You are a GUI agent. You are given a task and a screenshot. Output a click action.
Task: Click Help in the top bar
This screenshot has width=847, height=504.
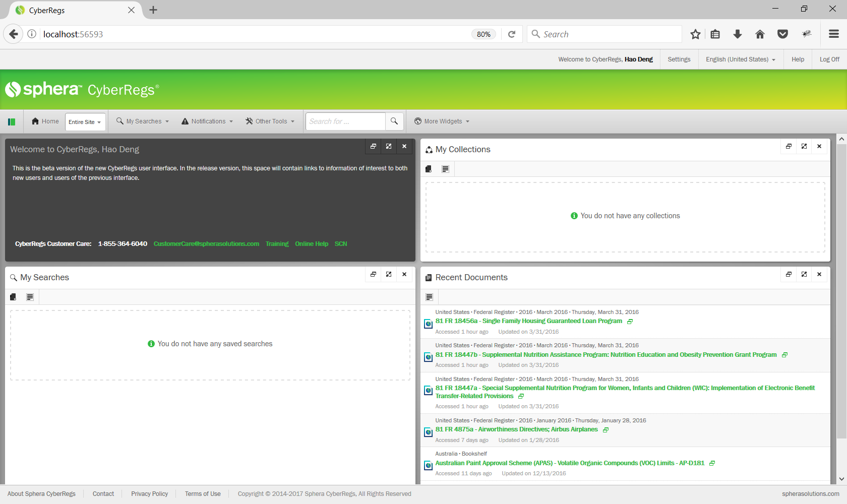click(798, 59)
